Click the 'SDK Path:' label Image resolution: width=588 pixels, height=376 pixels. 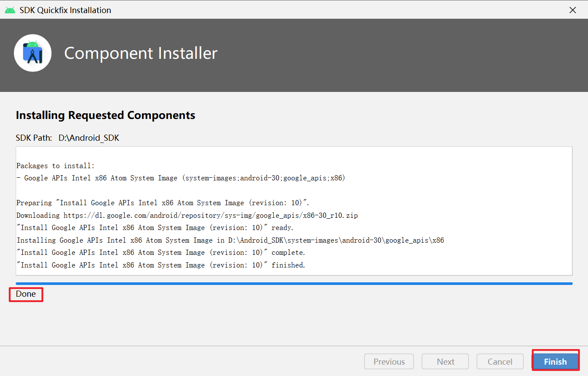click(x=34, y=138)
